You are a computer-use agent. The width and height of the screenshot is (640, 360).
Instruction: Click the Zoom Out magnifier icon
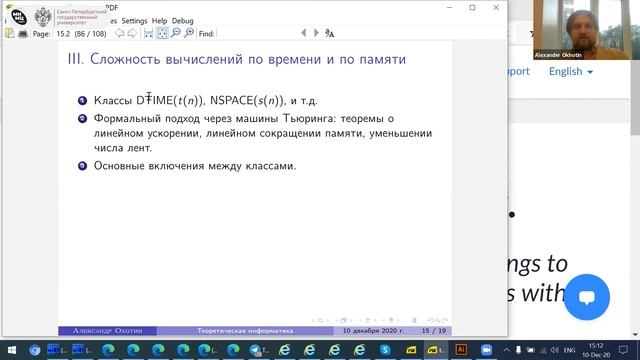[x=176, y=33]
